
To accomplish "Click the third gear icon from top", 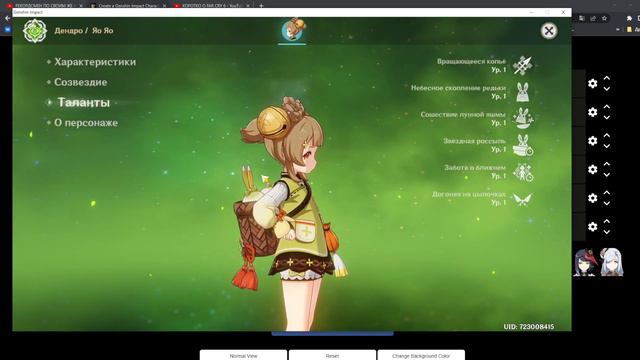I will [x=593, y=141].
